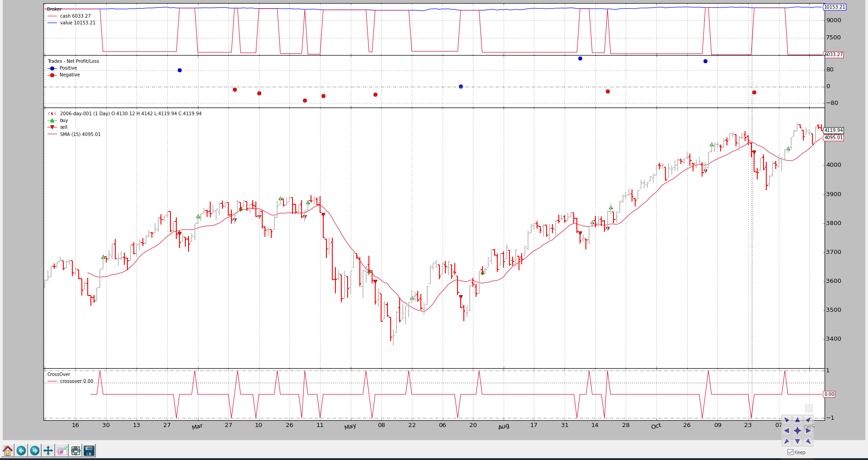The image size is (868, 460).
Task: Reset the chart with the Home icon
Action: click(8, 451)
